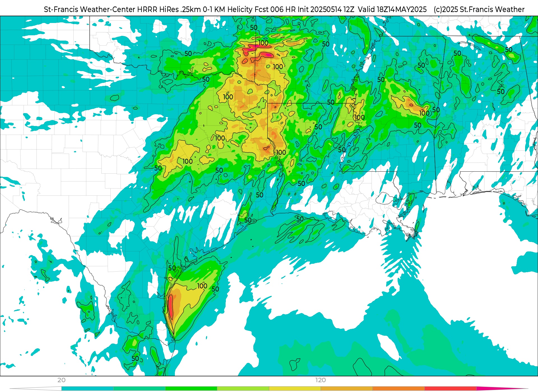This screenshot has width=538, height=392.
Task: Select the yellow-green legend color segment
Action: (243, 389)
